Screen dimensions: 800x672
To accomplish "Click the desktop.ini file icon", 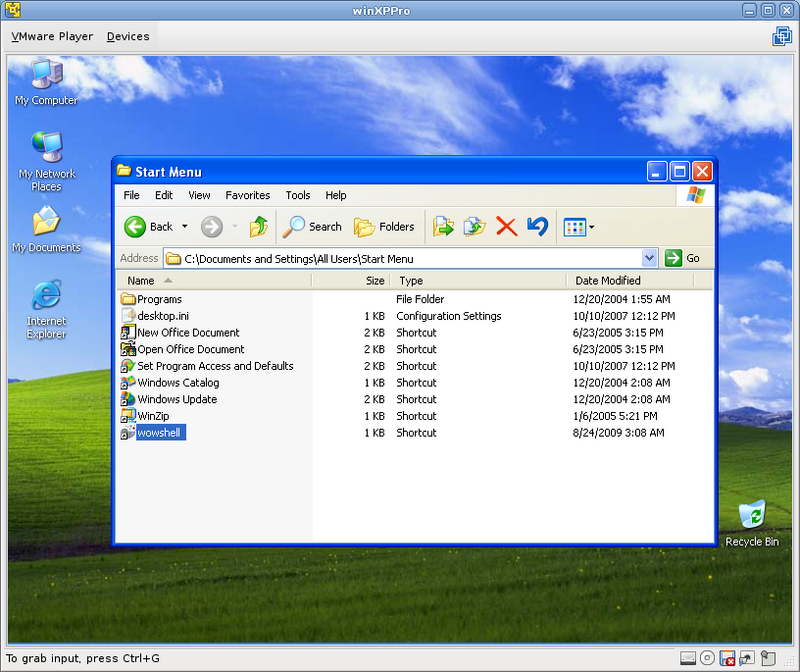I will [128, 315].
